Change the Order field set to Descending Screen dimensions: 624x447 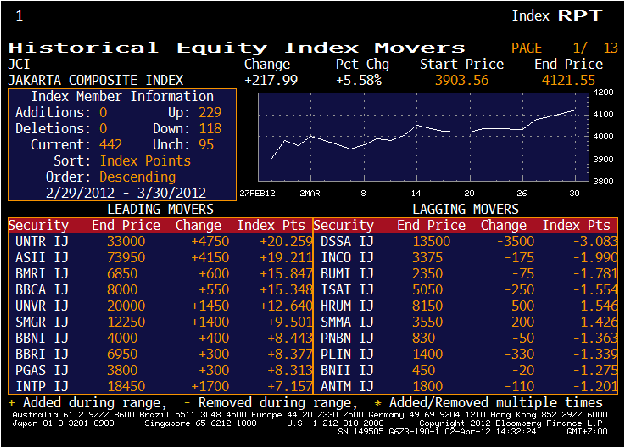(139, 176)
